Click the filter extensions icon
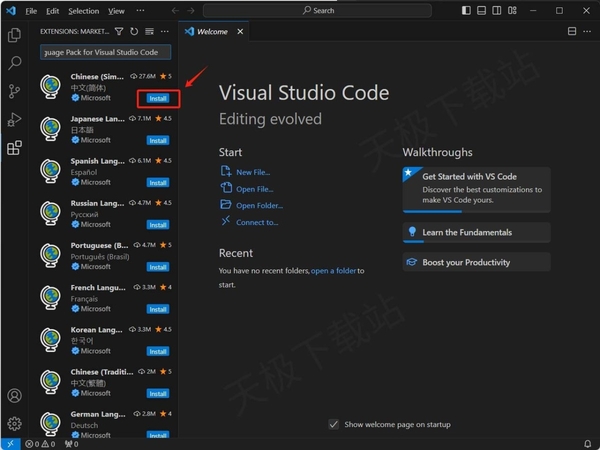600x450 pixels. [x=120, y=32]
